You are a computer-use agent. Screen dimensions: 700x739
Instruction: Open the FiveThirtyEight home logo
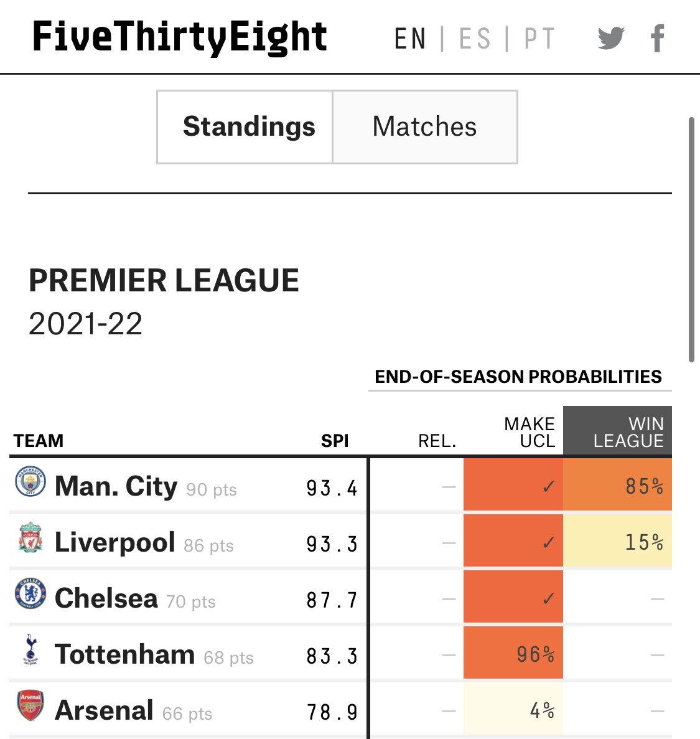point(180,37)
